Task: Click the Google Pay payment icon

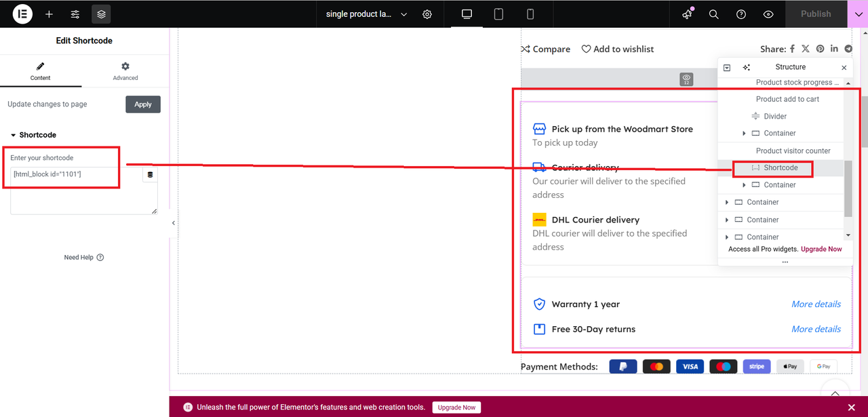Action: click(823, 366)
